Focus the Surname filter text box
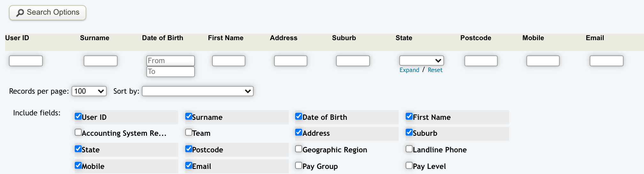This screenshot has width=644, height=174. coord(101,61)
